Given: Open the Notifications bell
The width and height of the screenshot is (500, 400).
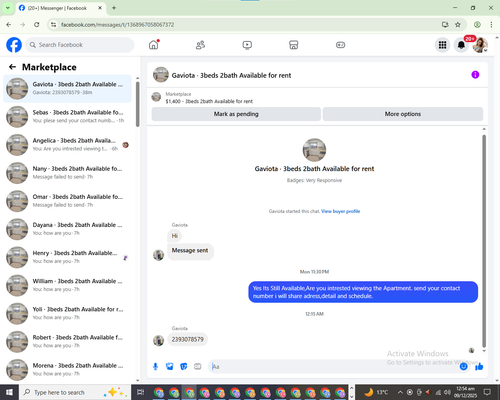Looking at the screenshot, I should tap(461, 45).
